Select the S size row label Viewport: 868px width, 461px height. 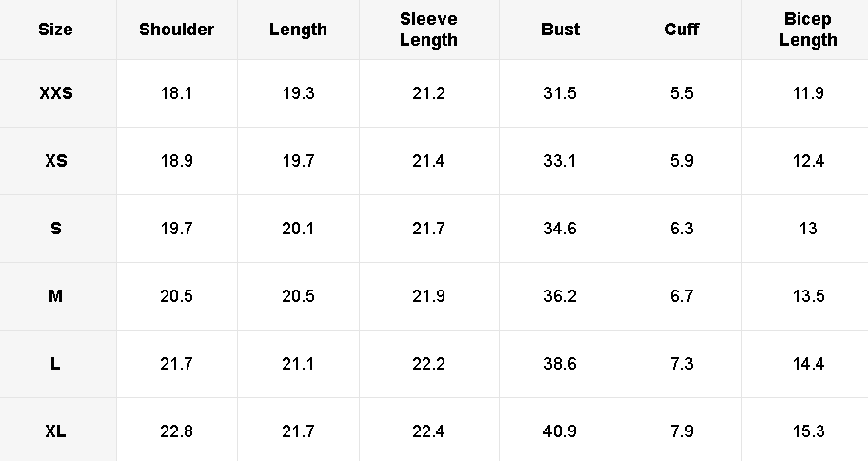coord(55,229)
